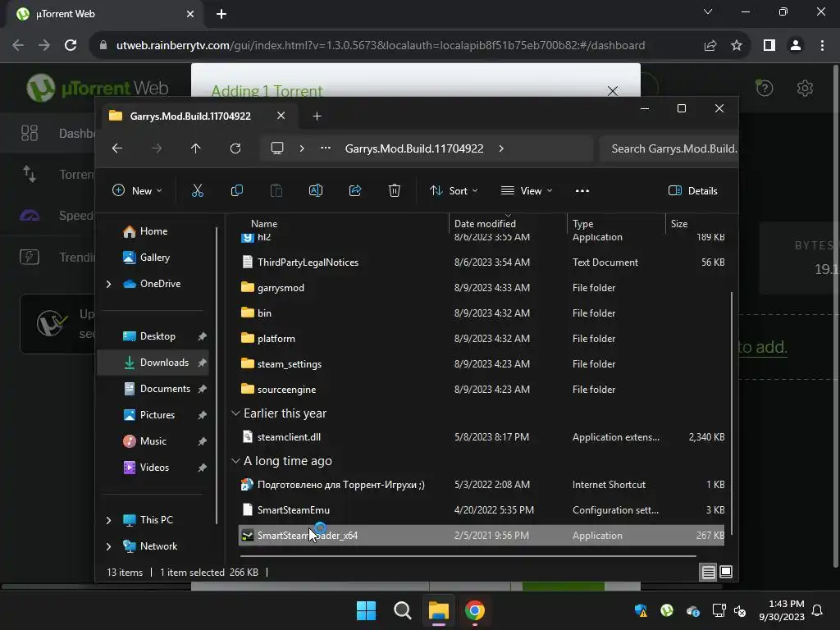The image size is (840, 630).
Task: Open the Sort dropdown
Action: point(454,190)
